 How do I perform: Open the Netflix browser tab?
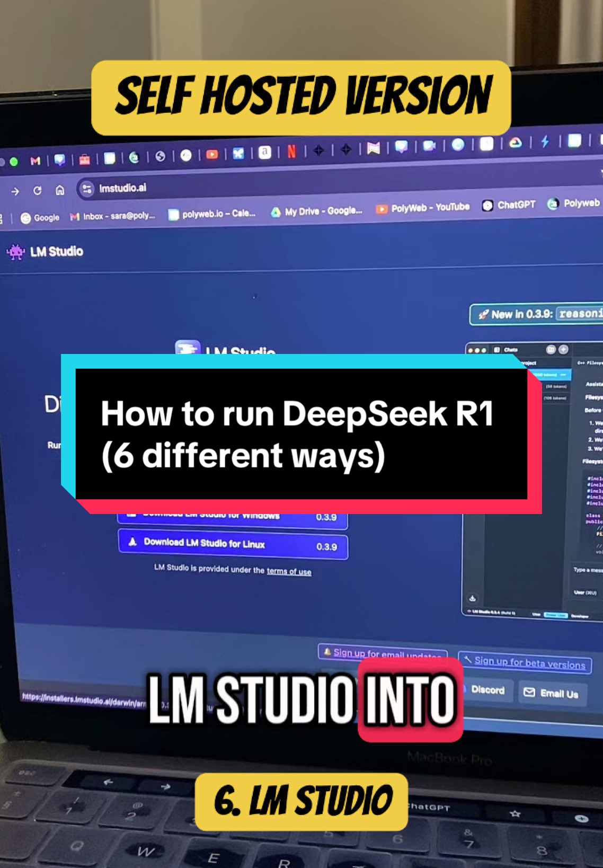click(x=291, y=152)
